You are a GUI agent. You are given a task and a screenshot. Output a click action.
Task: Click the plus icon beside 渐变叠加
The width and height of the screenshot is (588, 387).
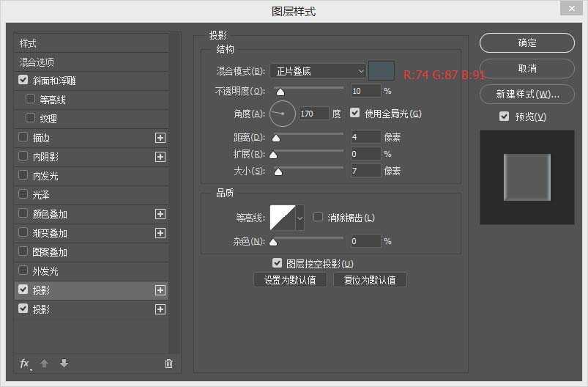coord(160,233)
